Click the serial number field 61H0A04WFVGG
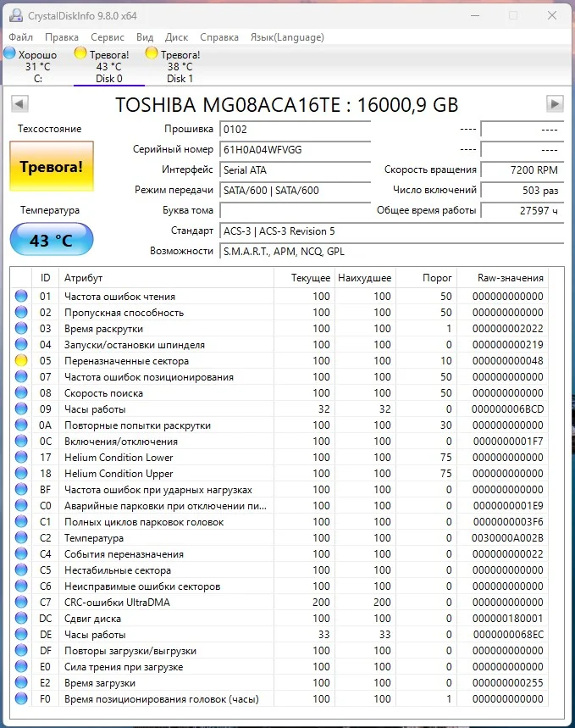575x728 pixels. [x=296, y=149]
